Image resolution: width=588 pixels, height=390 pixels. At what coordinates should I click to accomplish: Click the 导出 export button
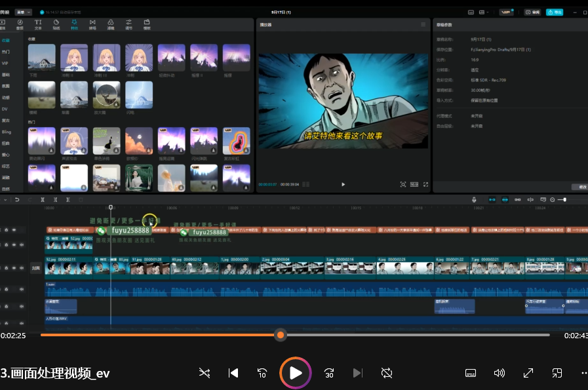[x=555, y=12]
